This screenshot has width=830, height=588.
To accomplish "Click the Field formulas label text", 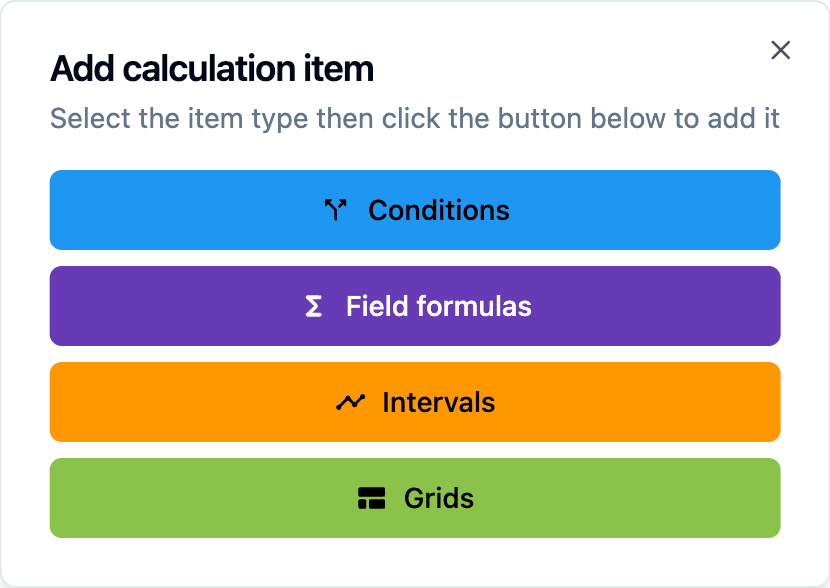I will (437, 306).
